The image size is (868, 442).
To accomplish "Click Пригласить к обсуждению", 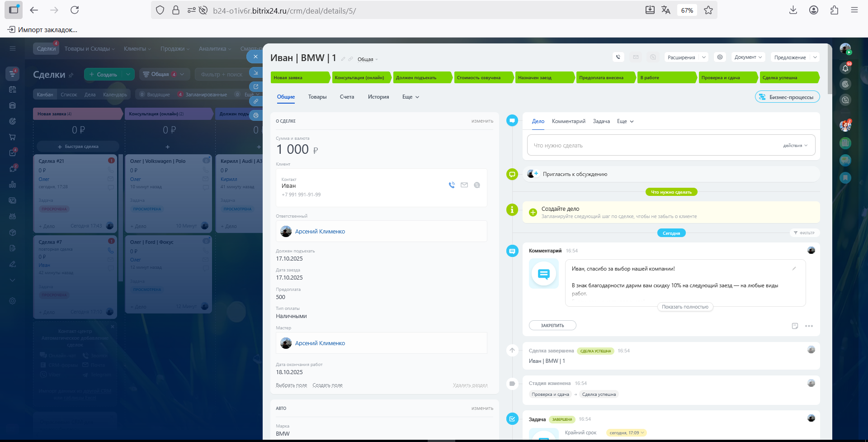I will 575,174.
